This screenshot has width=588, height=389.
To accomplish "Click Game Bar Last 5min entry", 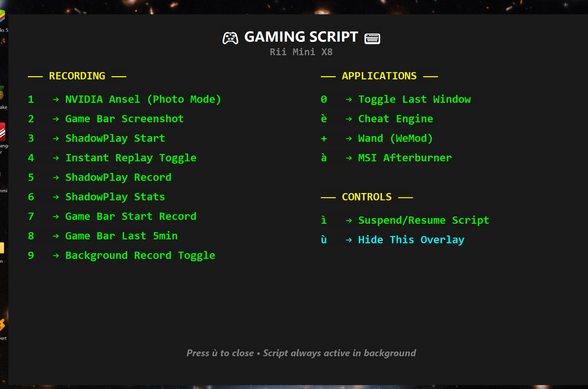I will [x=121, y=236].
